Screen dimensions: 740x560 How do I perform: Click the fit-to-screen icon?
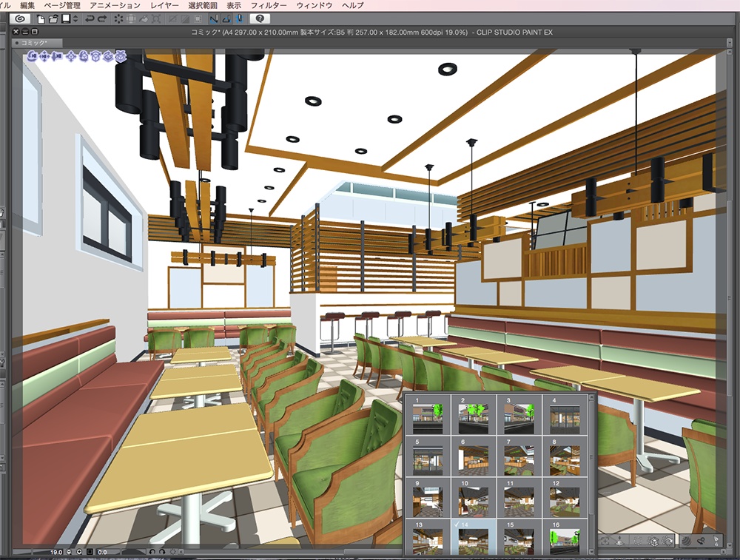click(x=90, y=552)
